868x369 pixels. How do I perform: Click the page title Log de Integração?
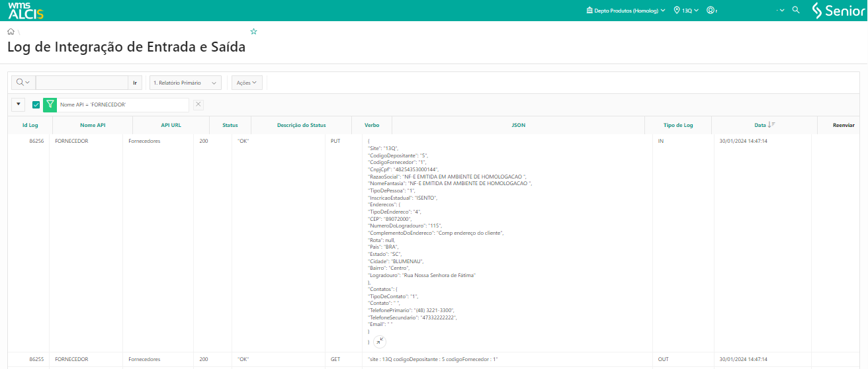[126, 48]
